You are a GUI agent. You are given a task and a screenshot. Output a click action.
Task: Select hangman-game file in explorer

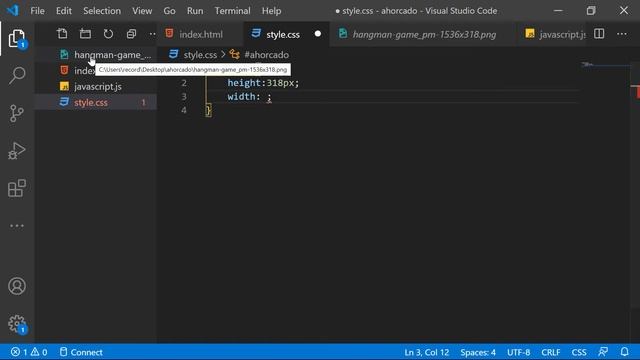pyautogui.click(x=96, y=54)
